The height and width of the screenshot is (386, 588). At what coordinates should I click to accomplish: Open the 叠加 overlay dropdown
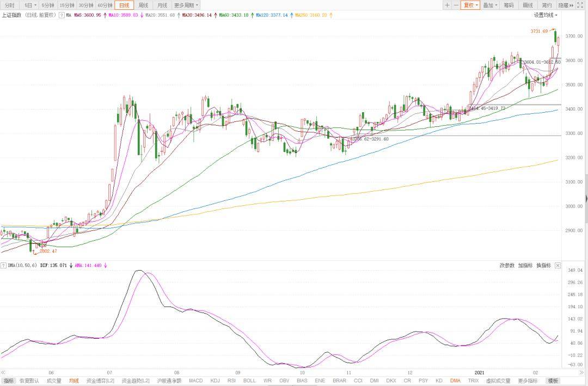coord(490,5)
